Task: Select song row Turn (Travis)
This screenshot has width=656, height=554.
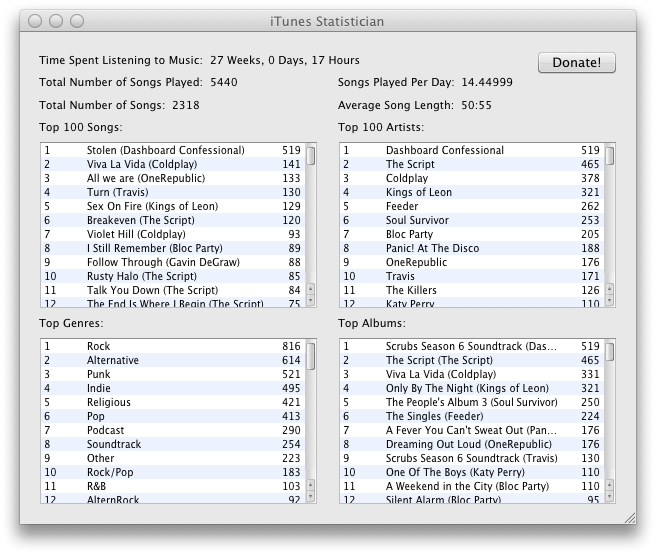Action: pyautogui.click(x=173, y=192)
